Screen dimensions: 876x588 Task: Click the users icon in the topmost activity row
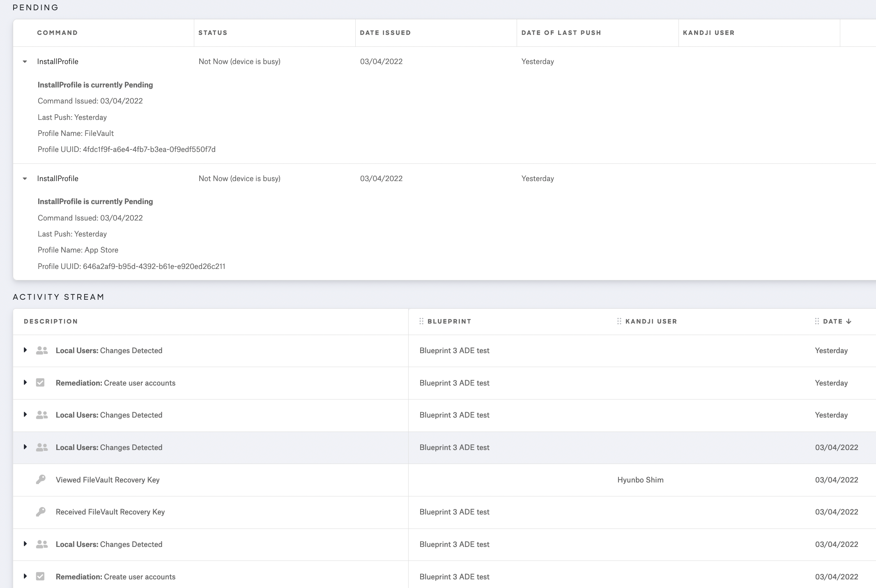click(x=42, y=351)
